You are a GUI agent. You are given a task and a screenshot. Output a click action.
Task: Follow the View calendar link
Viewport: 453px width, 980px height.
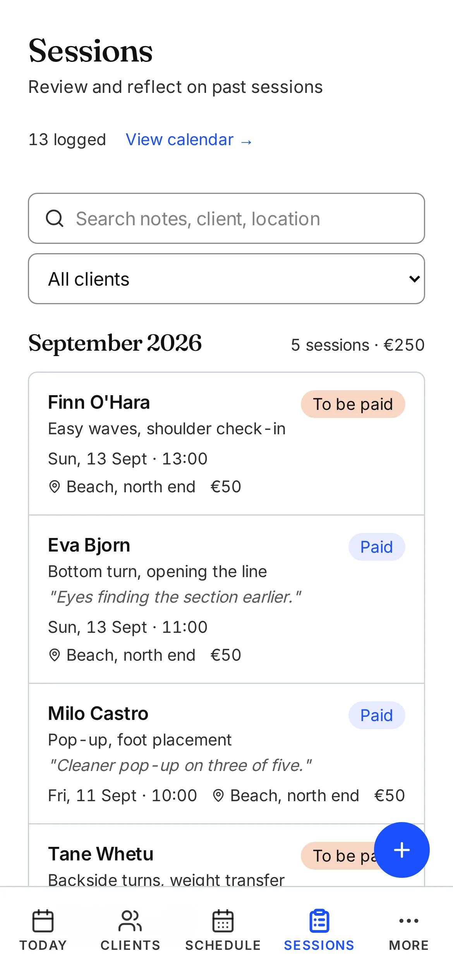tap(189, 140)
